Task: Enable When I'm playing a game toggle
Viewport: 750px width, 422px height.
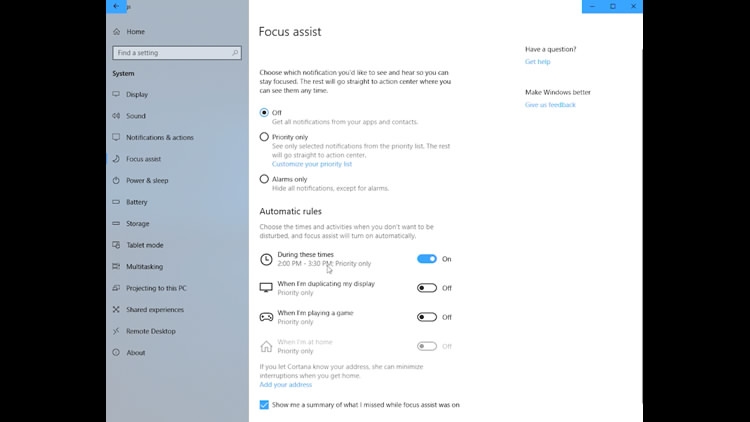Action: [x=427, y=317]
